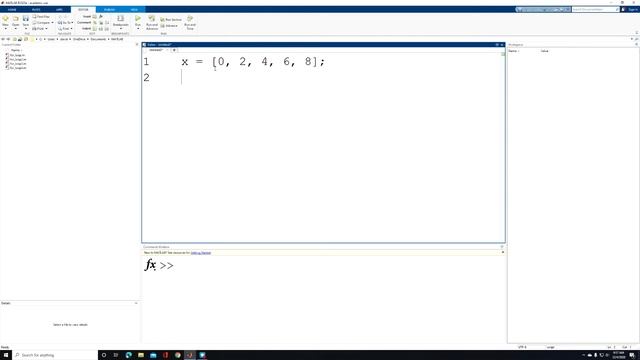This screenshot has width=640, height=360.
Task: Open the Compare dropdown
Action: [x=43, y=23]
